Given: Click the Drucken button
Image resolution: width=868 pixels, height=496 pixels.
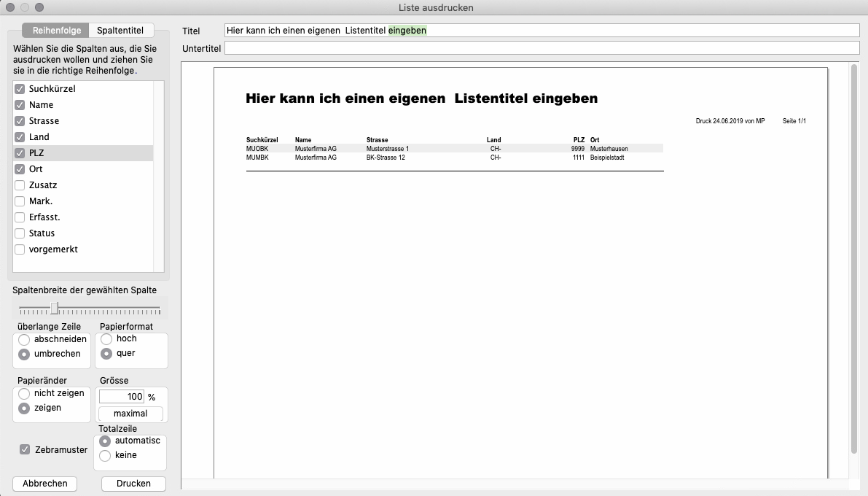Looking at the screenshot, I should (133, 484).
